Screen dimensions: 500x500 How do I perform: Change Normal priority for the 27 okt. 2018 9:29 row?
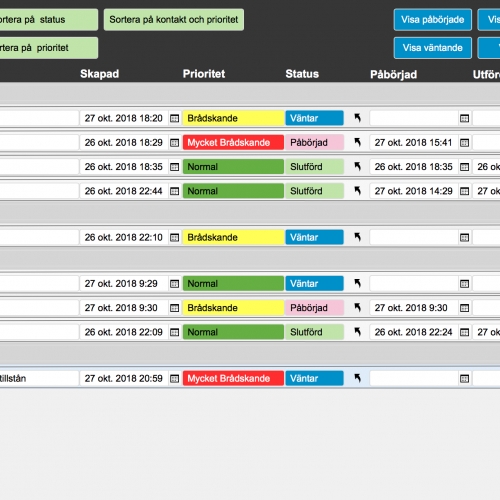click(x=233, y=283)
